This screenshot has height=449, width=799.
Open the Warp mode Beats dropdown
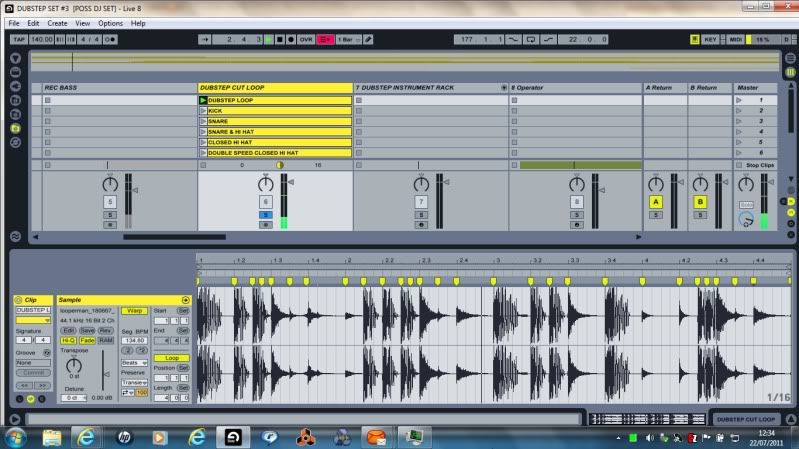[x=133, y=362]
